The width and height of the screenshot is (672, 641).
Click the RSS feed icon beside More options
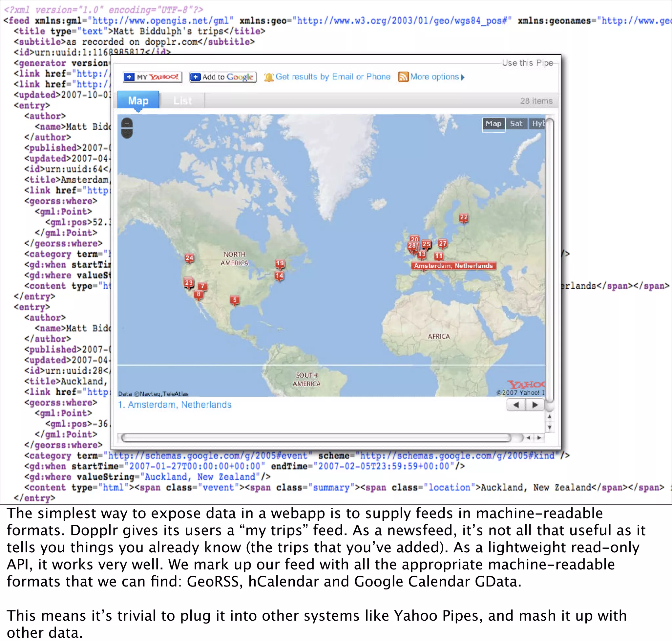(403, 77)
